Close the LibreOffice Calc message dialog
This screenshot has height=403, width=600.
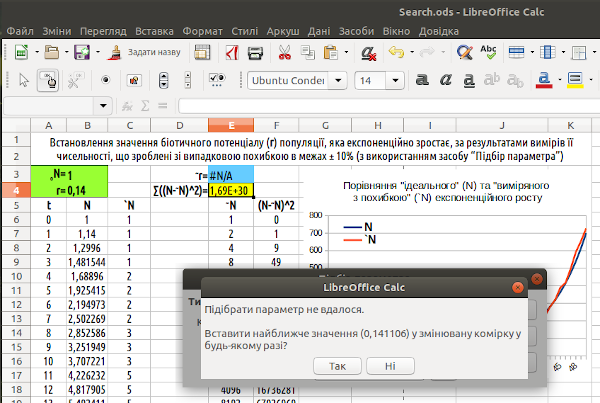pyautogui.click(x=517, y=287)
